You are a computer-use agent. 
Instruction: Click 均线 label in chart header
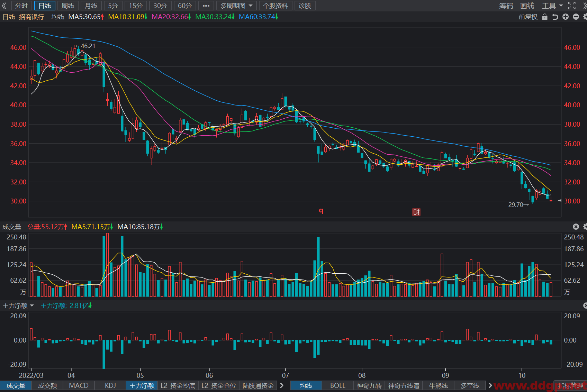(x=58, y=17)
